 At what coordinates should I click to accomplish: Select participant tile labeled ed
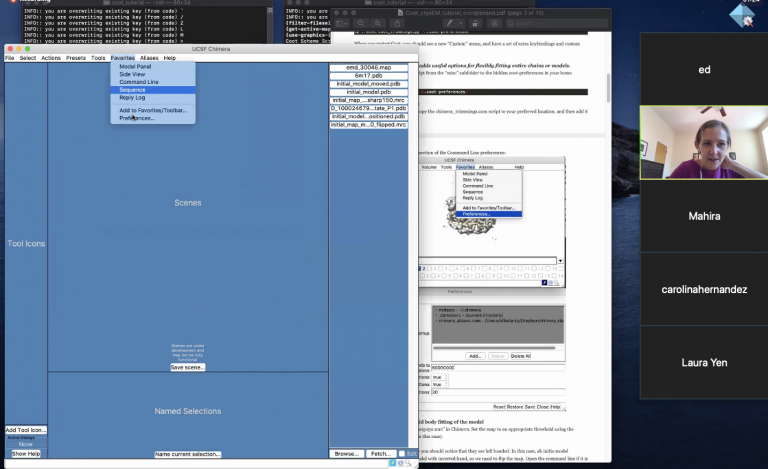tap(704, 69)
